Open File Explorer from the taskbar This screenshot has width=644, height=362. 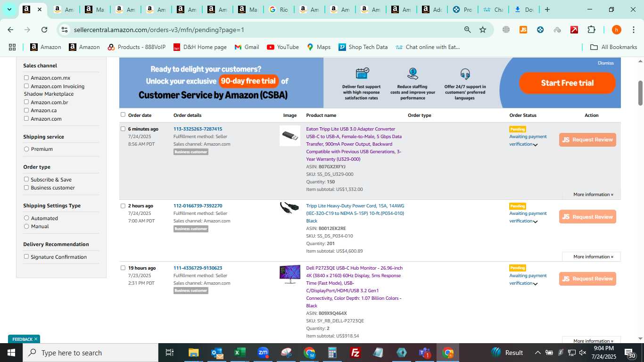(194, 353)
